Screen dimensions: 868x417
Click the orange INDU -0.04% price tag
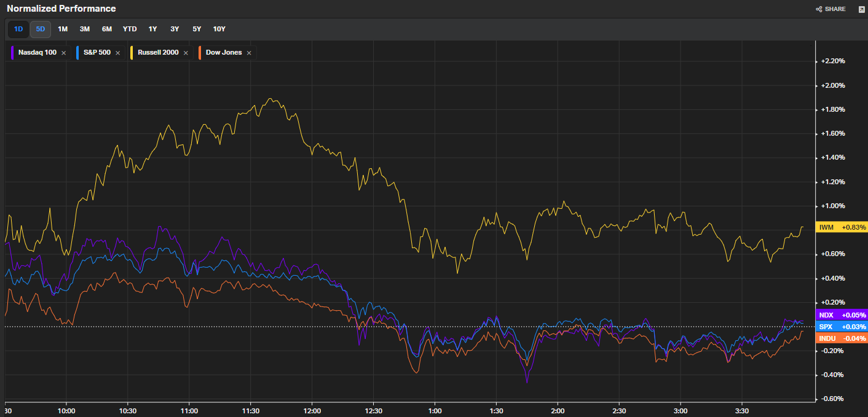tap(841, 338)
